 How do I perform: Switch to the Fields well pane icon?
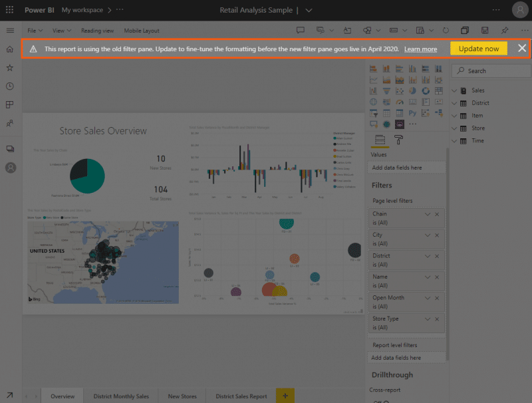380,140
